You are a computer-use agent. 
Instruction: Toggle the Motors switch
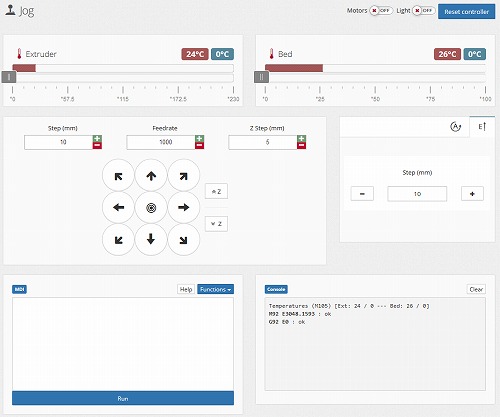click(x=381, y=11)
